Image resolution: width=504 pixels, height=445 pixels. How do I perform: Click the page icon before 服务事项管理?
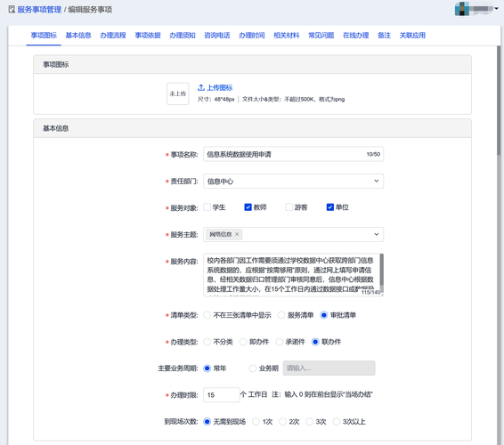click(12, 9)
